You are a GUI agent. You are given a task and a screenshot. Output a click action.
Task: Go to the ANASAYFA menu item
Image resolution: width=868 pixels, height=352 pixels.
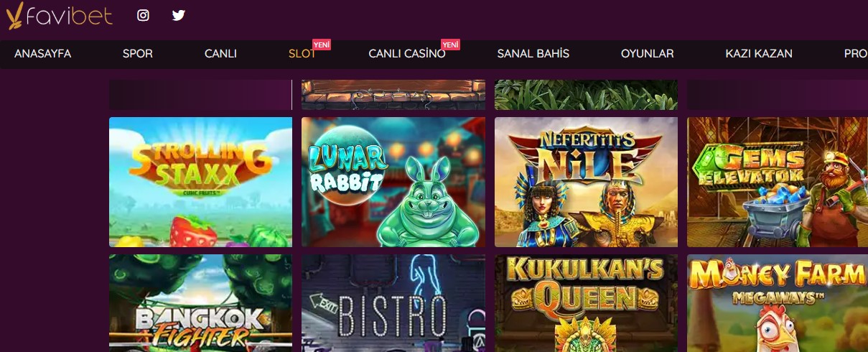pyautogui.click(x=43, y=54)
